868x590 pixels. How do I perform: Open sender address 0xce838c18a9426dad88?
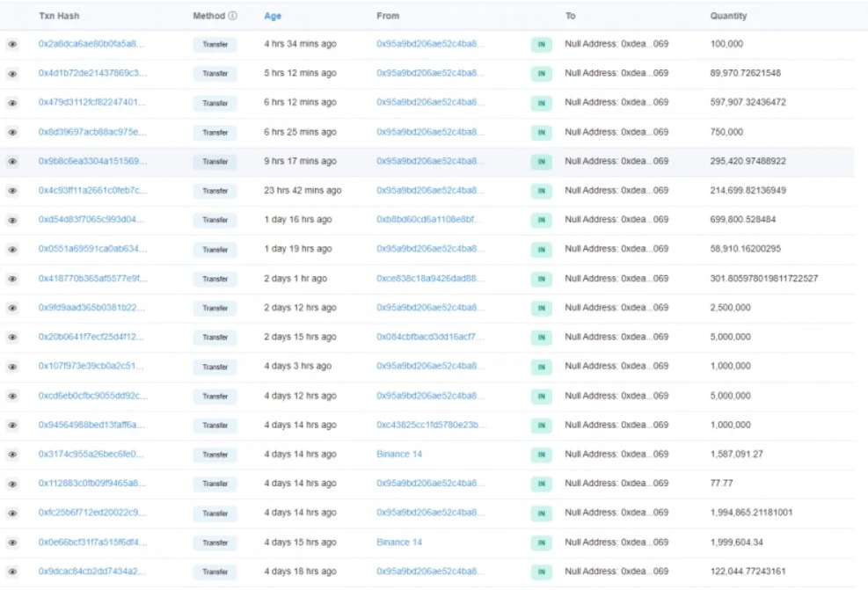coord(429,278)
